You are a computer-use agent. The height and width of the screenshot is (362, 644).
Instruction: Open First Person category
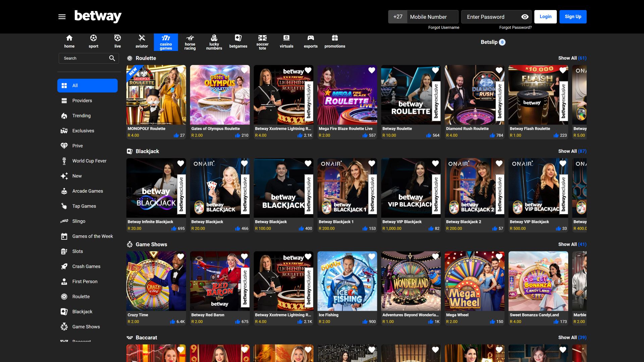pyautogui.click(x=88, y=282)
